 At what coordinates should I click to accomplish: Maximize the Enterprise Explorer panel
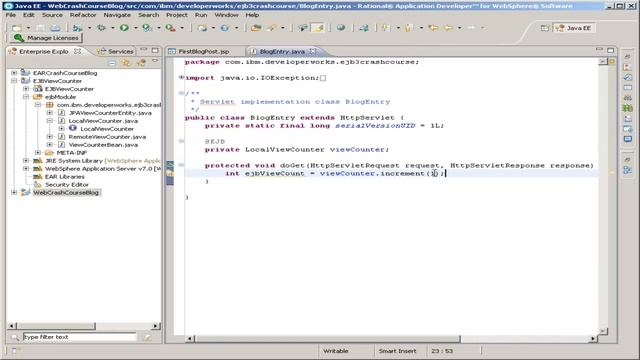[x=155, y=51]
